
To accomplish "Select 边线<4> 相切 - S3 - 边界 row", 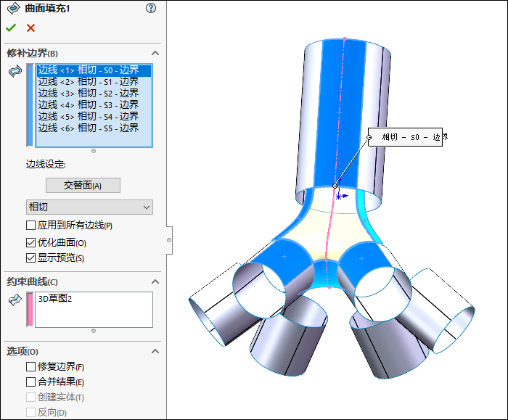I will coord(94,105).
